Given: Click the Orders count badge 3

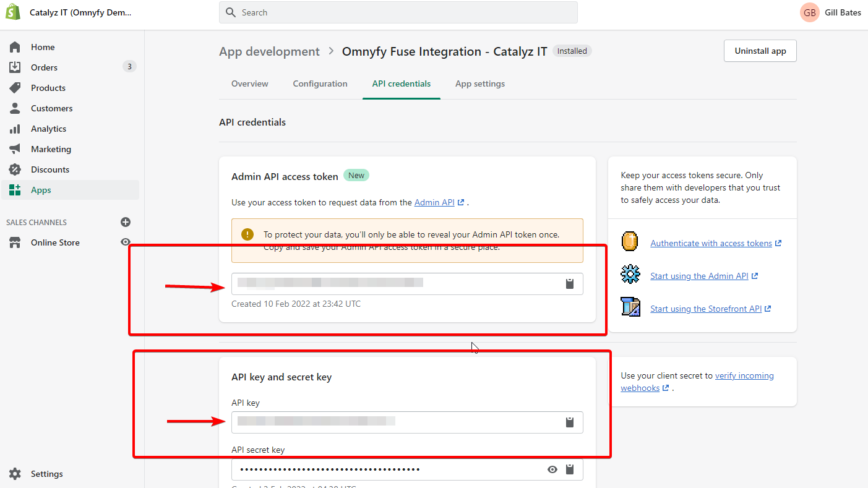Looking at the screenshot, I should point(129,67).
